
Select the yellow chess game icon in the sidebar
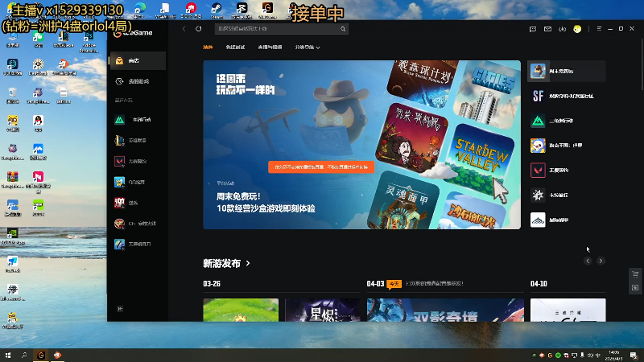tap(119, 182)
